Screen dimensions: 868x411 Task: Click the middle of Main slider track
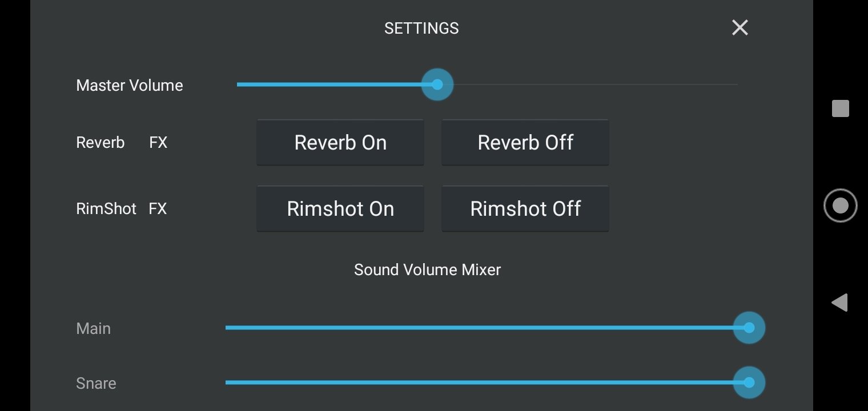tap(487, 328)
